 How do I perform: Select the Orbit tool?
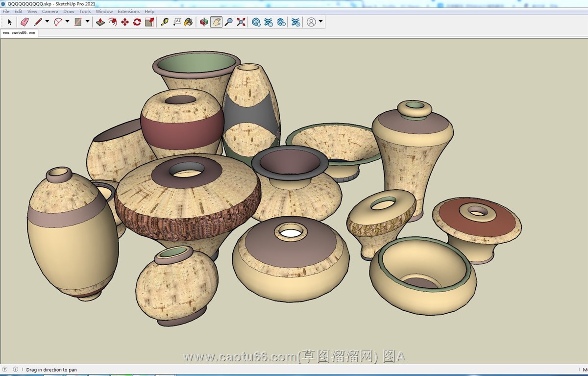pyautogui.click(x=204, y=22)
